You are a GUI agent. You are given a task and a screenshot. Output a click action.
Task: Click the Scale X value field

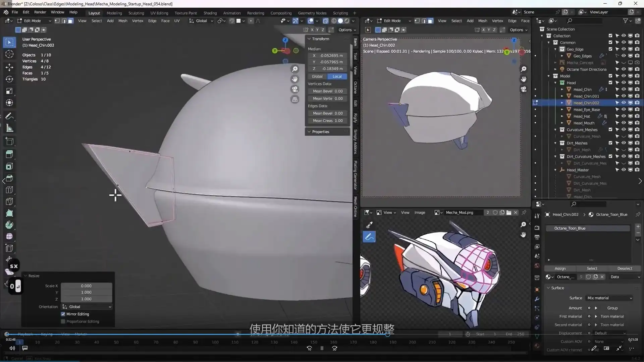tap(86, 286)
